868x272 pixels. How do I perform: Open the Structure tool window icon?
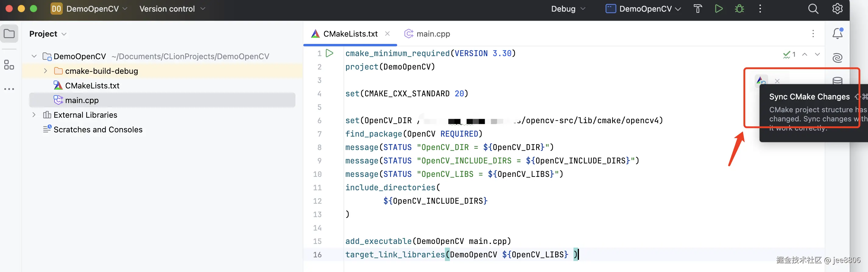tap(9, 65)
